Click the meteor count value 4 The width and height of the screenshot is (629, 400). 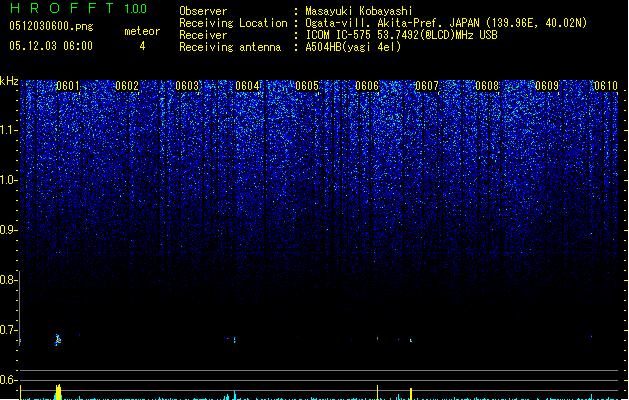(142, 46)
